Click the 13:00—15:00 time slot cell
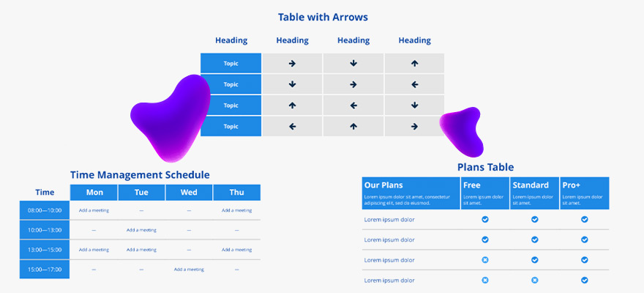The height and width of the screenshot is (293, 644). (x=45, y=250)
